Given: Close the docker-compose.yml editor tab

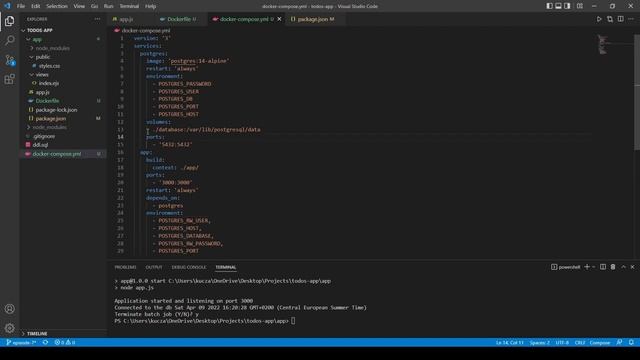Looking at the screenshot, I should tap(280, 19).
